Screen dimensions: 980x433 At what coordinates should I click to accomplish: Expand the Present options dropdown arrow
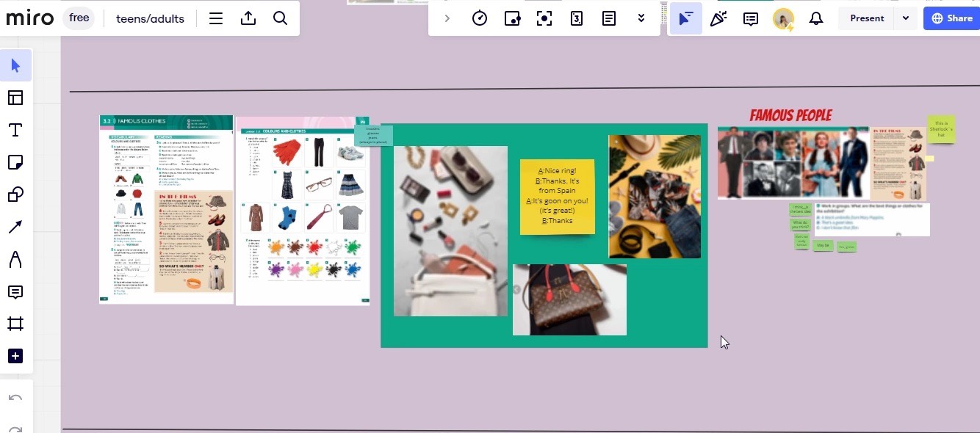(906, 18)
